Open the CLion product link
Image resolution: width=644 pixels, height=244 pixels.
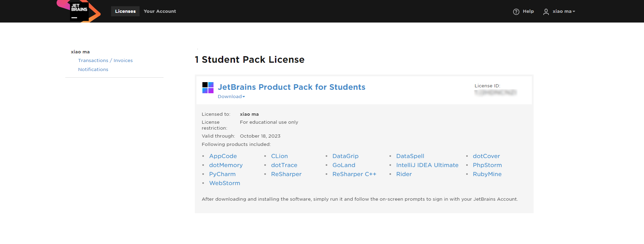tap(279, 156)
